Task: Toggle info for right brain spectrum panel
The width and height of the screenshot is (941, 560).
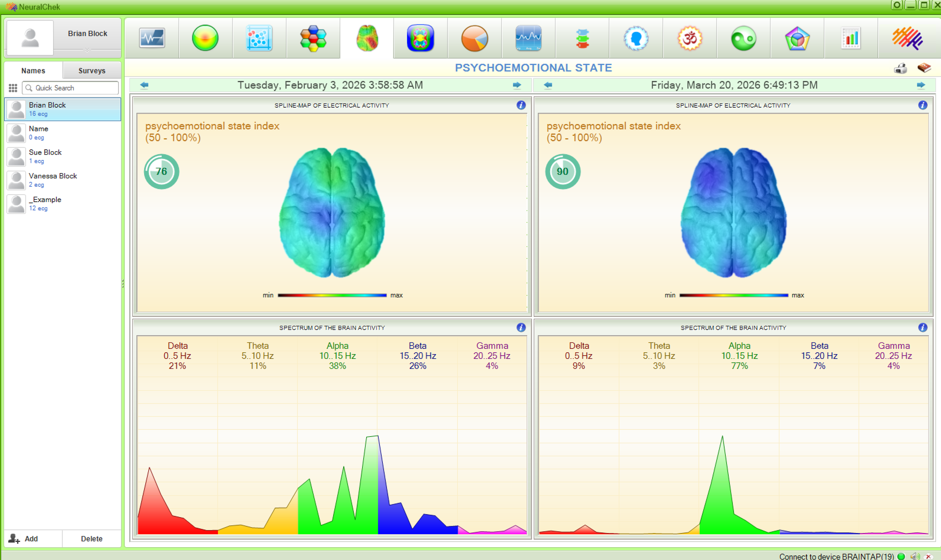Action: click(x=923, y=327)
